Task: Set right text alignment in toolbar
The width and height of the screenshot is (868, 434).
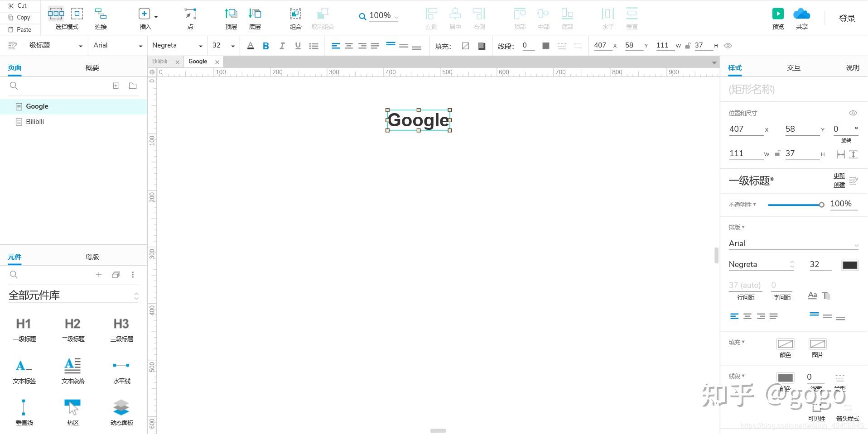Action: (362, 46)
